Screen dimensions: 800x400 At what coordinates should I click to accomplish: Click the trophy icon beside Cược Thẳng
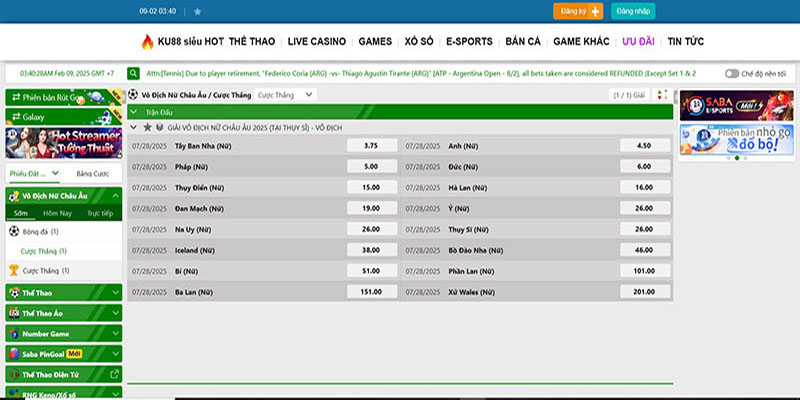pyautogui.click(x=13, y=270)
